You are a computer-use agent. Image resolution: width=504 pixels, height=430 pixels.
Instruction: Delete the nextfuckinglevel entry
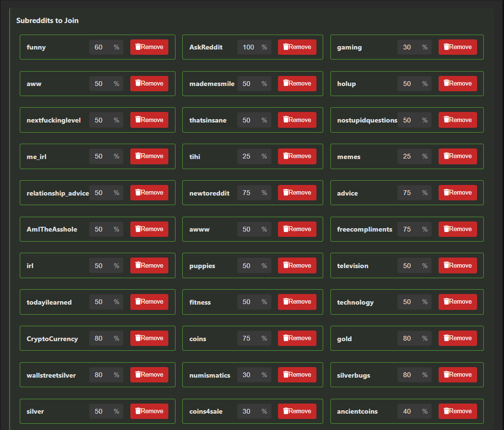pyautogui.click(x=149, y=120)
